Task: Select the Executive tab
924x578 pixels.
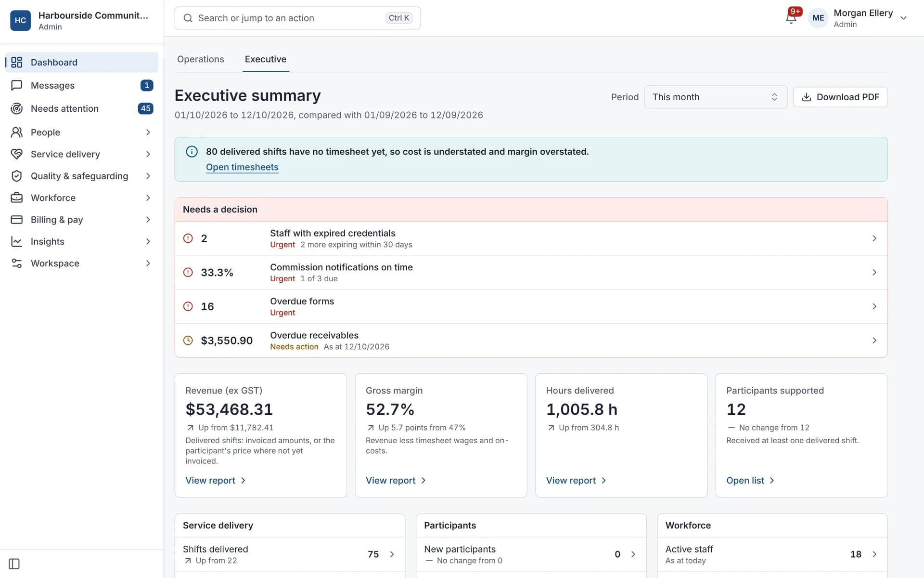Action: 266,59
